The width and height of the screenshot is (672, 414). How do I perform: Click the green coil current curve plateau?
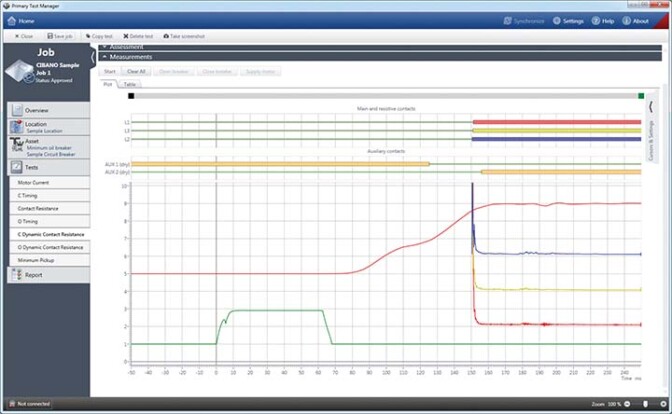point(277,310)
